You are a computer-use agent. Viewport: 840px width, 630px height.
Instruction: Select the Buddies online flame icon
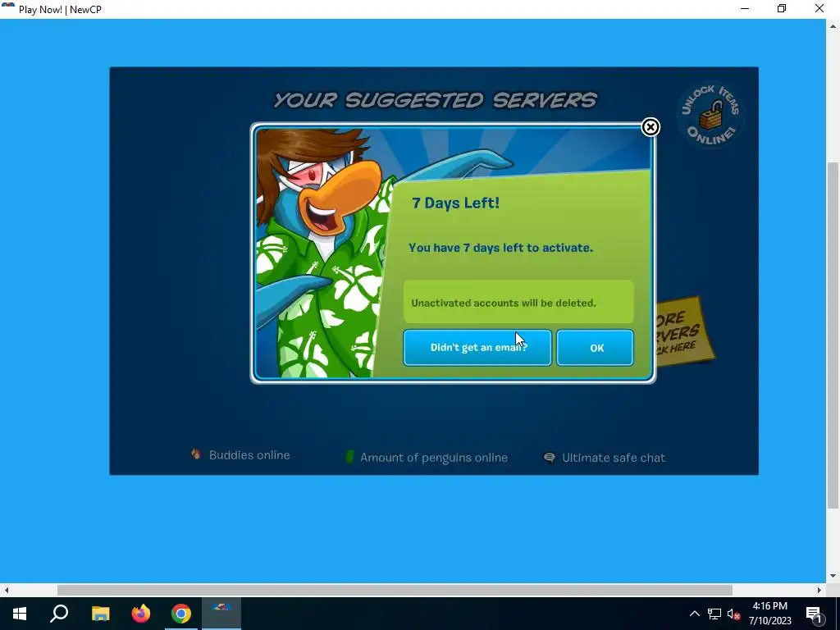click(x=196, y=454)
